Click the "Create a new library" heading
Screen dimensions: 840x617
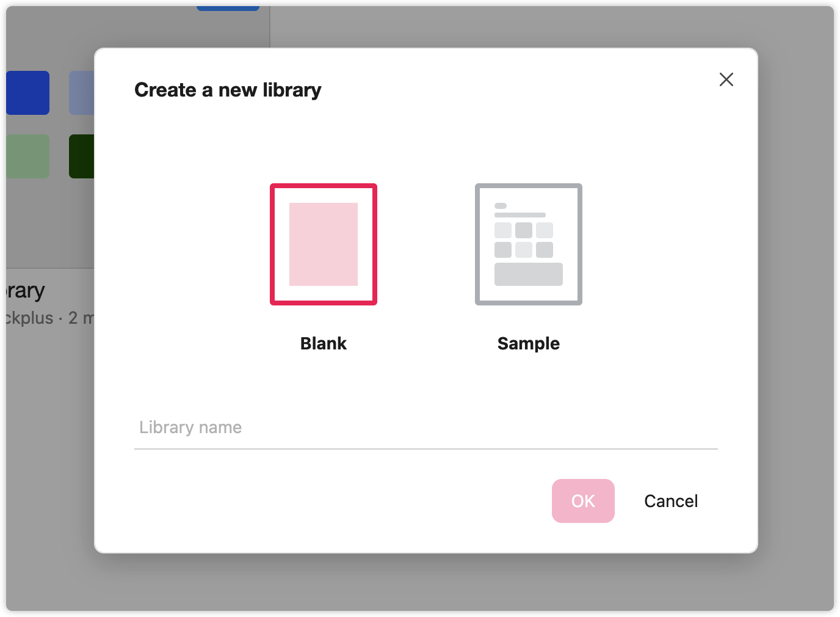[x=228, y=90]
